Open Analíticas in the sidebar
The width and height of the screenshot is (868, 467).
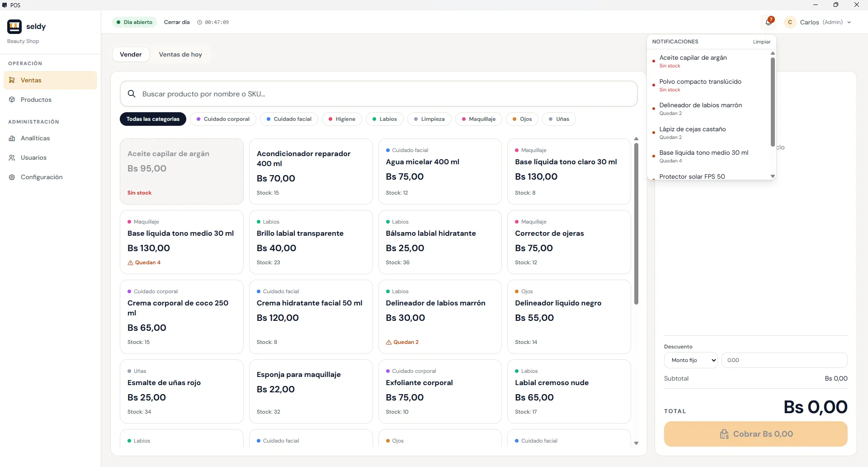point(50,138)
